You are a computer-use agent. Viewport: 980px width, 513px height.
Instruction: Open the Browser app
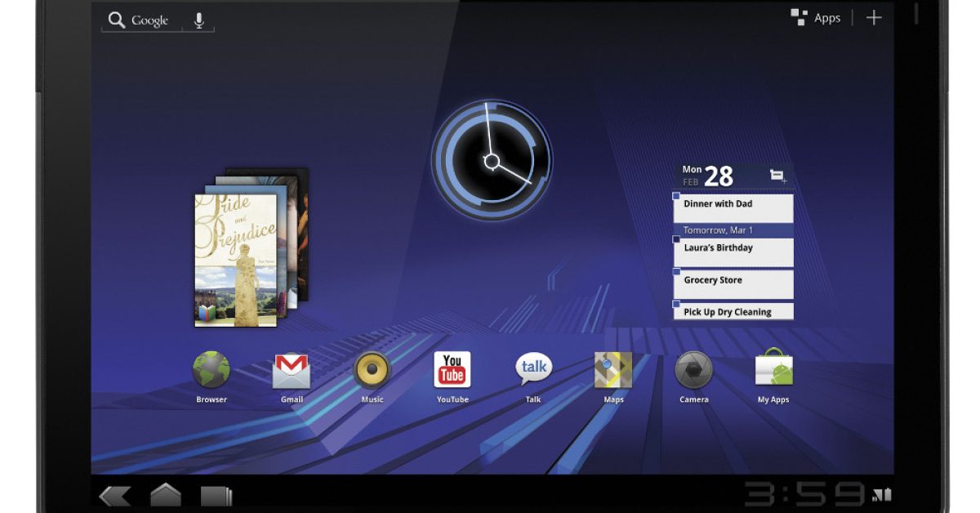coord(211,371)
